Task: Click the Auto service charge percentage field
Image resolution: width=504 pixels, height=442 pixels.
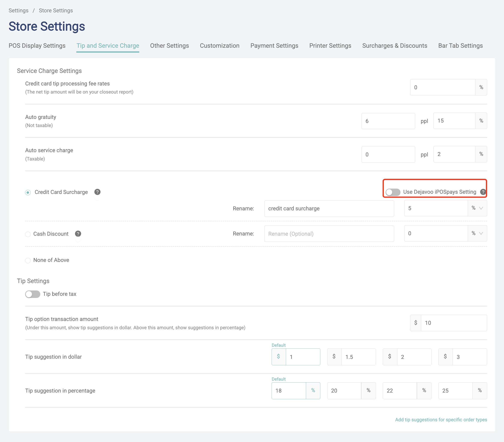Action: click(x=454, y=154)
